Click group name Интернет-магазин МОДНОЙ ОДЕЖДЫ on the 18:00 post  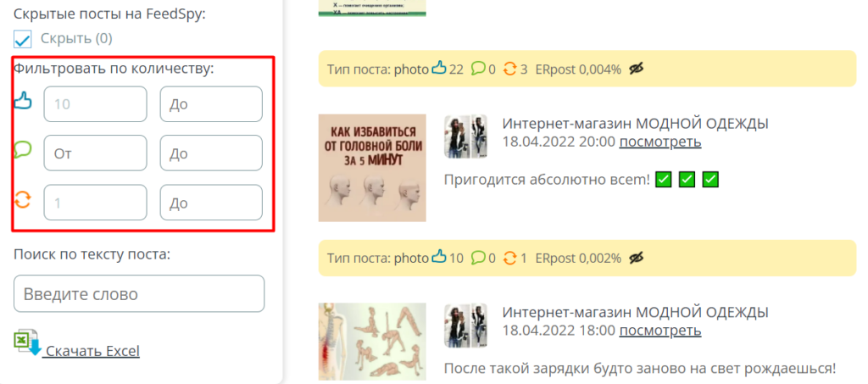tap(636, 312)
